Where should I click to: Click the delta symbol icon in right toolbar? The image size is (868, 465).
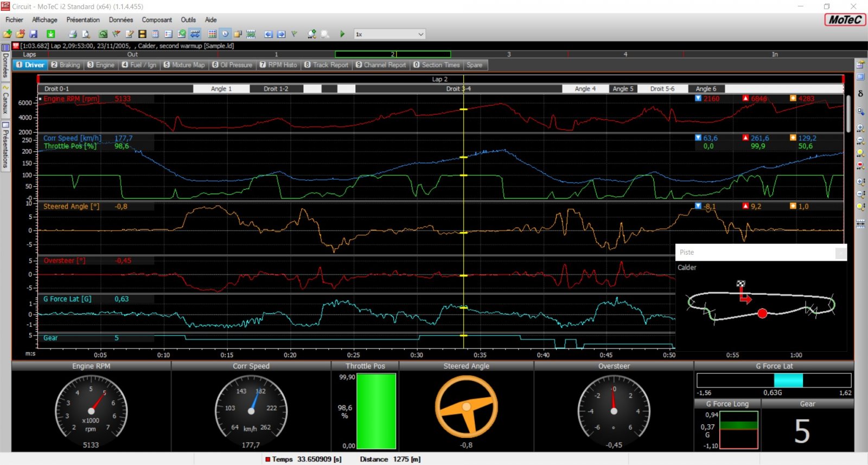860,93
